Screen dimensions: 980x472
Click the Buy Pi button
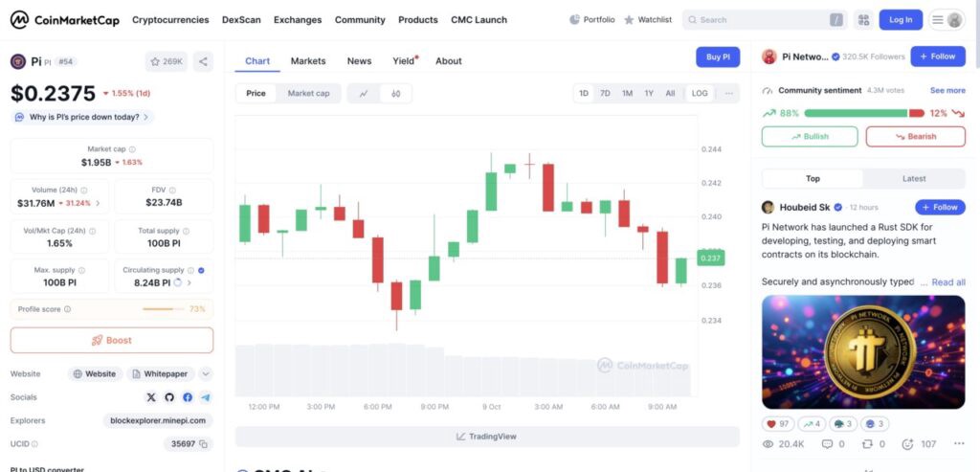coord(718,56)
